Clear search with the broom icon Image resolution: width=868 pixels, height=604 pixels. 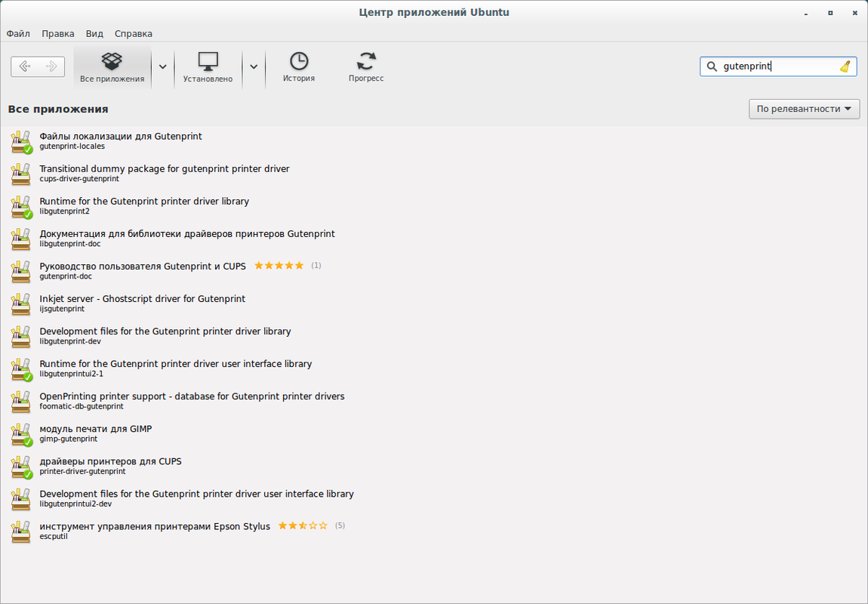click(x=845, y=66)
